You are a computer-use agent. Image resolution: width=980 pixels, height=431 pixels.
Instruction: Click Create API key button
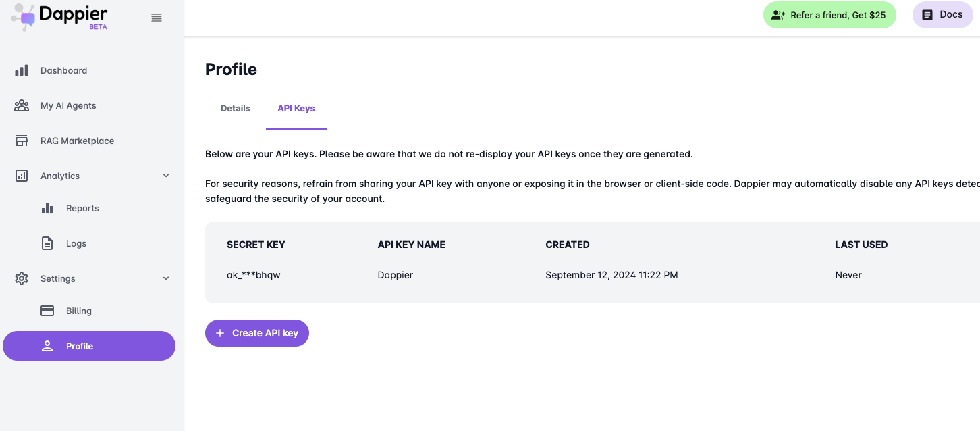257,333
